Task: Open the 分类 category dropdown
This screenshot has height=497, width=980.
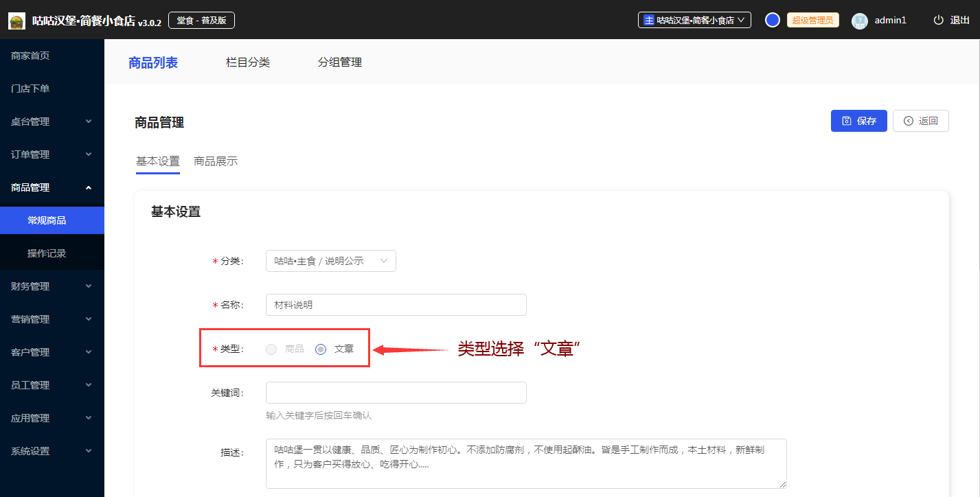Action: pyautogui.click(x=331, y=261)
